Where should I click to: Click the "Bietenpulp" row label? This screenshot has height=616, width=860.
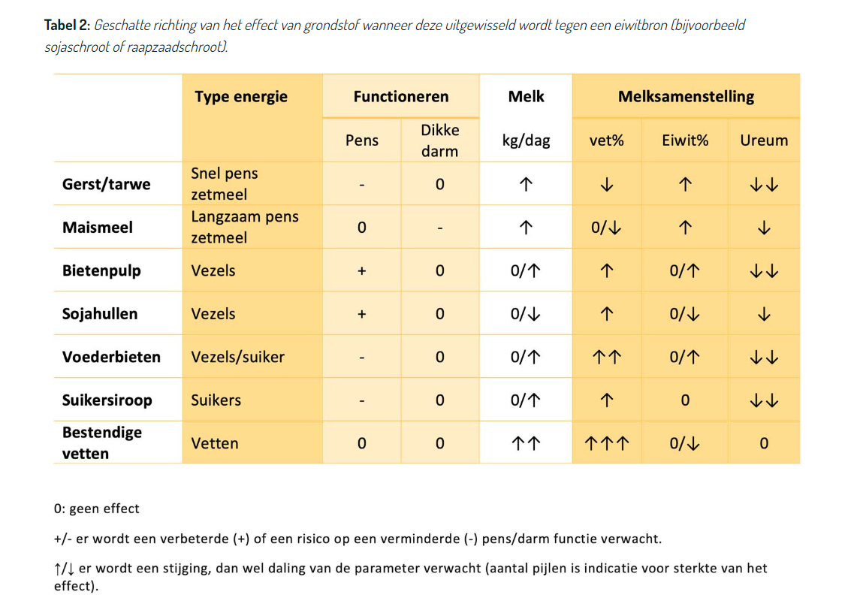point(101,271)
